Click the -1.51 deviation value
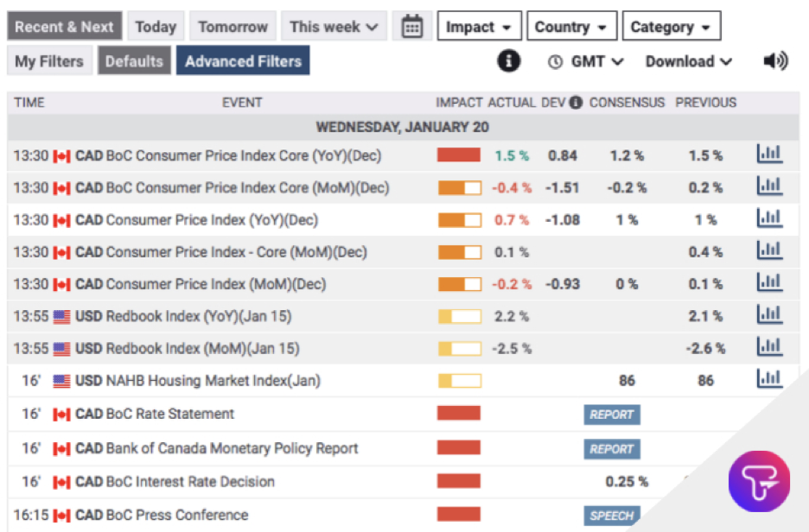The height and width of the screenshot is (532, 809). (x=563, y=187)
